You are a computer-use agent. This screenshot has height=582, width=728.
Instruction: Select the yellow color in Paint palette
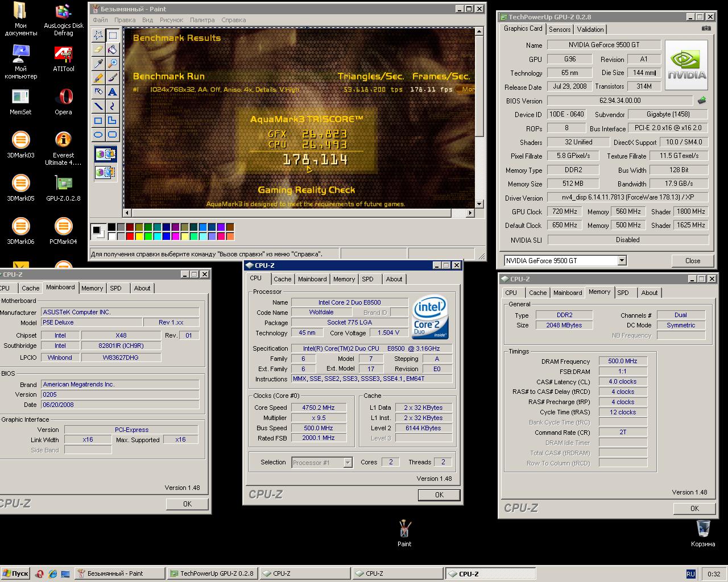(x=139, y=236)
